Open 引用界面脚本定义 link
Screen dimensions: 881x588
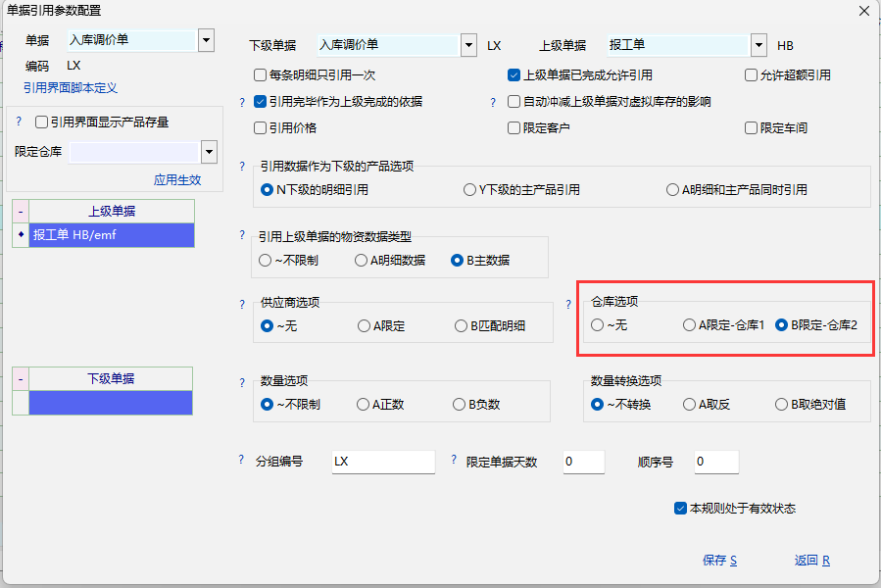point(71,88)
